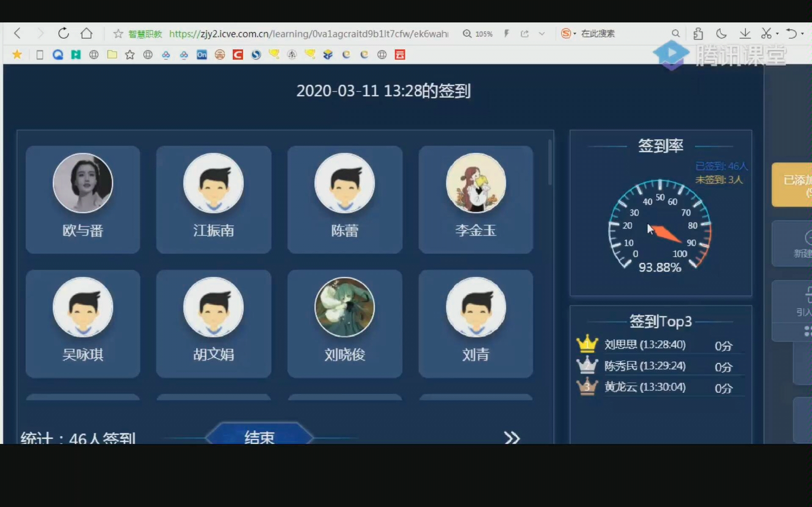Viewport: 812px width, 507px height.
Task: Click the 105% zoom control
Action: 478,33
